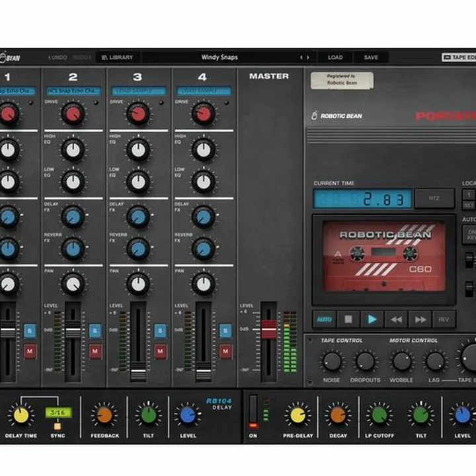Image resolution: width=476 pixels, height=476 pixels.
Task: Open channel 3 Load Sample field
Action: pyautogui.click(x=138, y=91)
